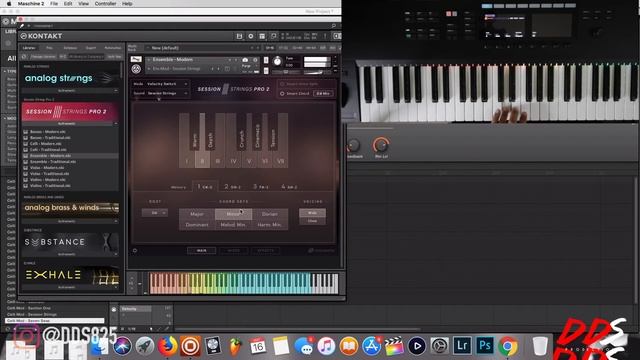
Task: Open Kontakt options gear icon
Action: [x=251, y=36]
